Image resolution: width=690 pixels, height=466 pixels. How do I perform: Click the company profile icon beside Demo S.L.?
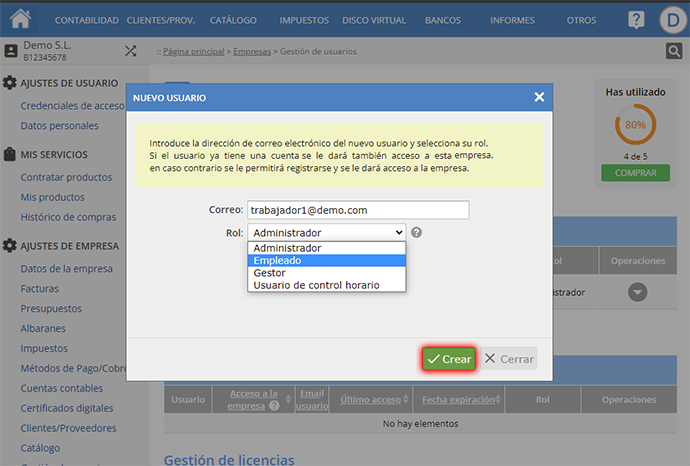tap(11, 51)
